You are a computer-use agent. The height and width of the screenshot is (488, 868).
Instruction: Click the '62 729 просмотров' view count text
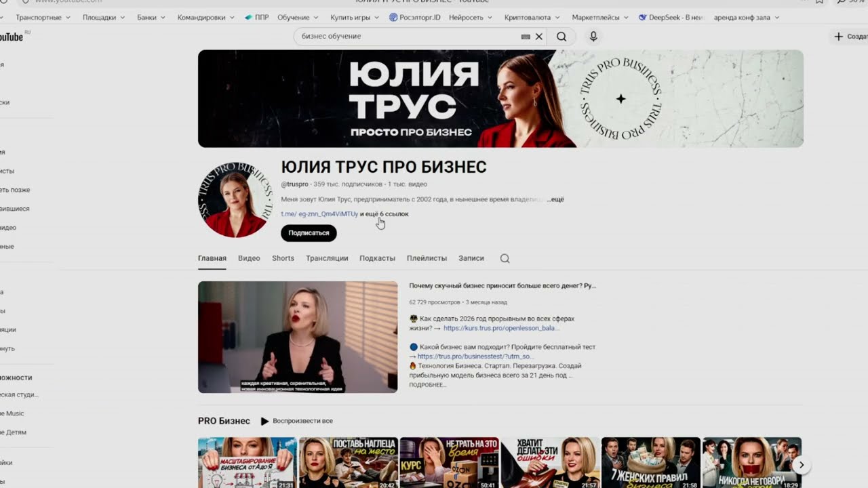click(435, 302)
